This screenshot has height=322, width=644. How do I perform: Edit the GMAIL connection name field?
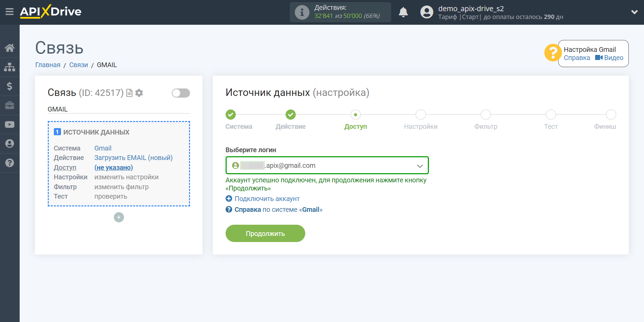pos(119,109)
